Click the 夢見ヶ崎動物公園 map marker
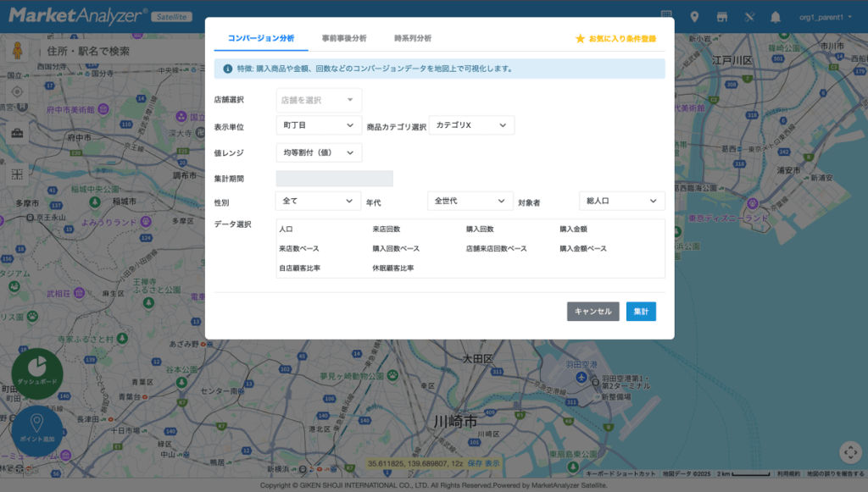 [x=392, y=376]
